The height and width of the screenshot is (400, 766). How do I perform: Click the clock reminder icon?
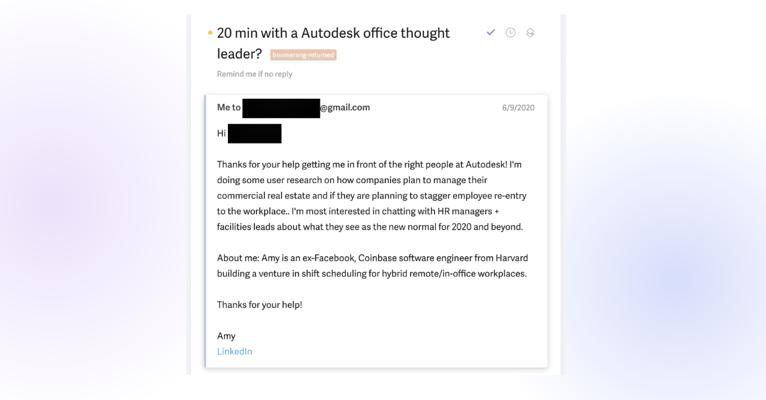510,33
